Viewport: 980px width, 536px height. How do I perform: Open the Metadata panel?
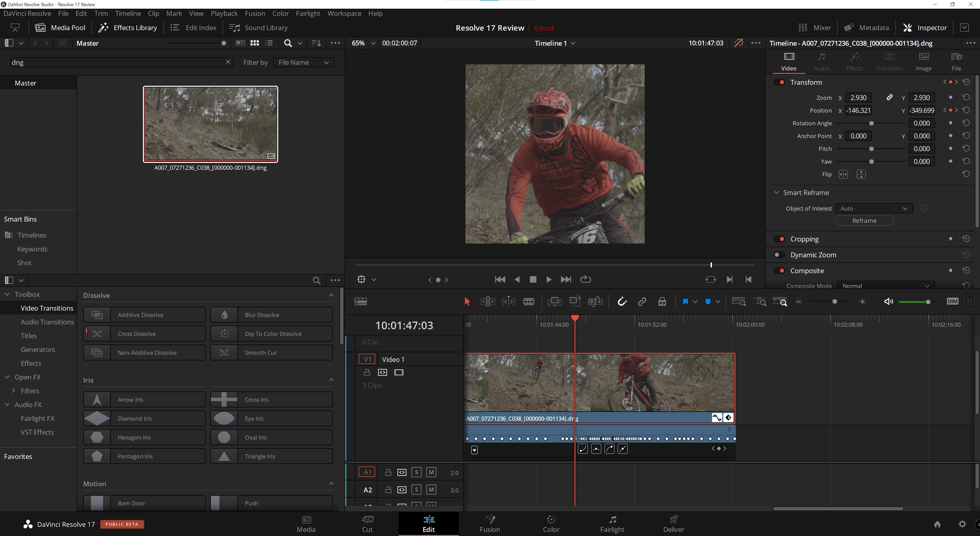(867, 28)
